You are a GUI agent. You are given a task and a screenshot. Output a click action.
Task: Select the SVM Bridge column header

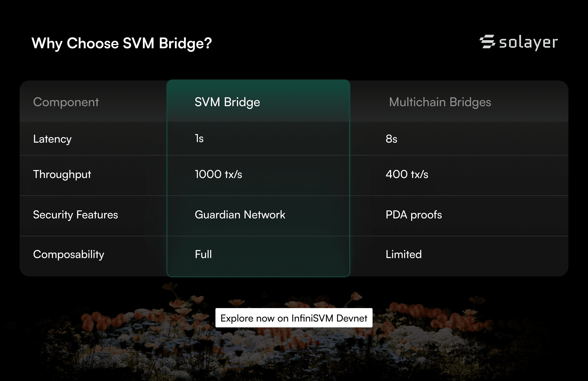(x=227, y=102)
